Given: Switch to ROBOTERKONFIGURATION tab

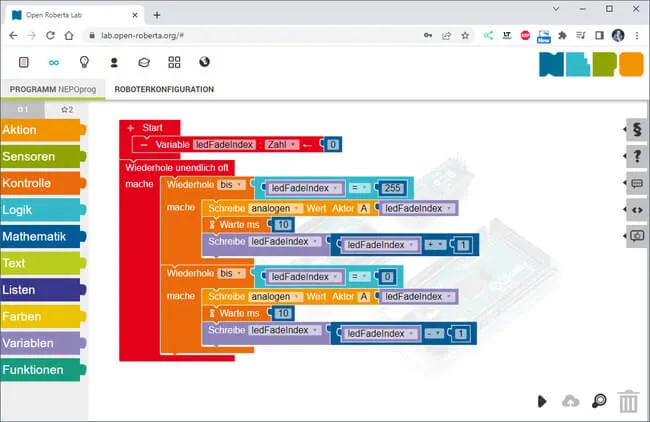Looking at the screenshot, I should click(164, 89).
